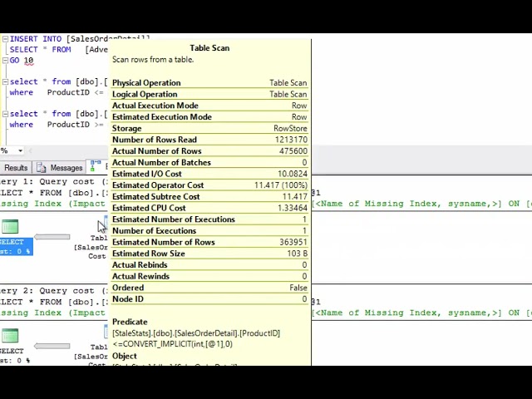Click the 'INSERT INTO' keyword in editor
Screen dimensions: 532x399
pyautogui.click(x=36, y=39)
